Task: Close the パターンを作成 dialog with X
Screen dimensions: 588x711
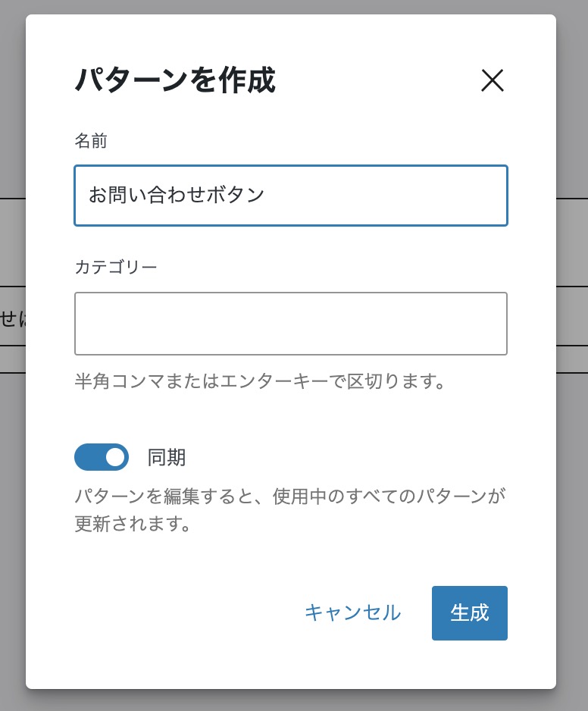Action: coord(493,80)
